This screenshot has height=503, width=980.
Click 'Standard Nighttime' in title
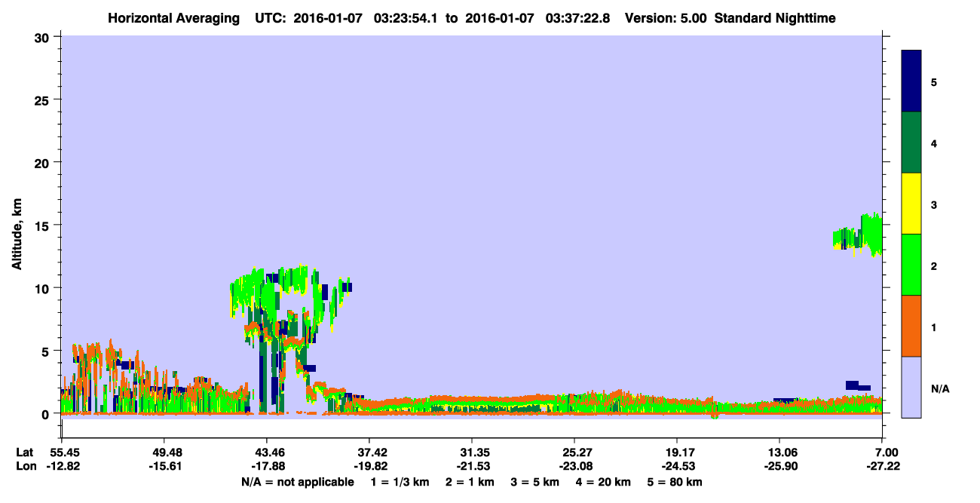tap(775, 18)
